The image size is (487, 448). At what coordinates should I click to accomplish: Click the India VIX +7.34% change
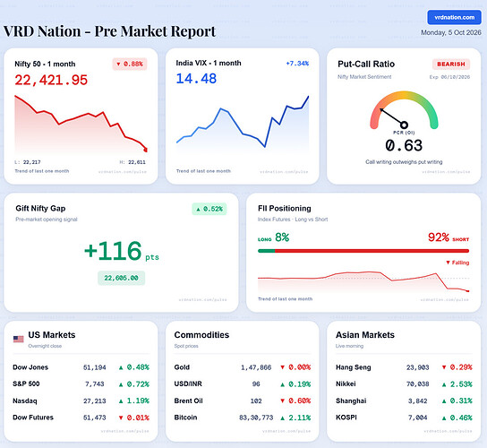(297, 64)
